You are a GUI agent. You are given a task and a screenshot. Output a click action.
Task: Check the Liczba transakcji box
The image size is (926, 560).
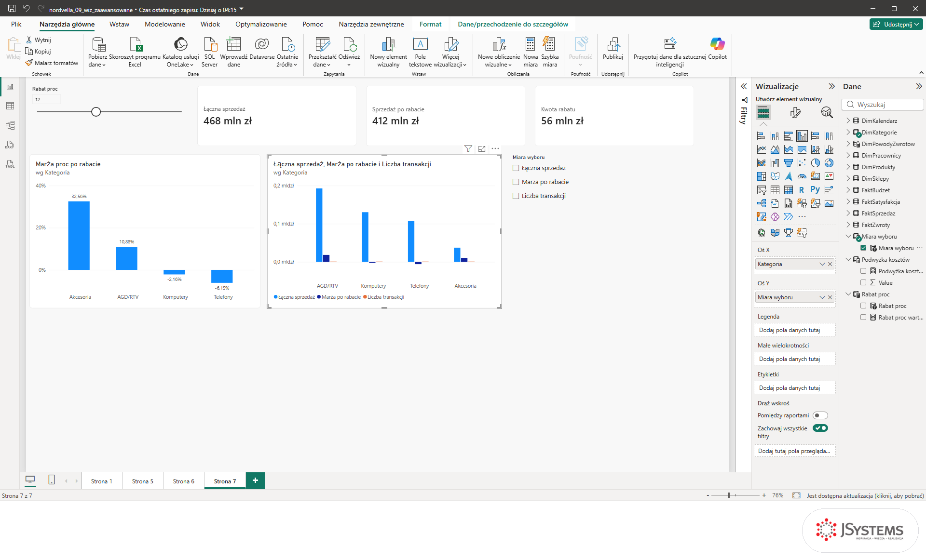[516, 196]
